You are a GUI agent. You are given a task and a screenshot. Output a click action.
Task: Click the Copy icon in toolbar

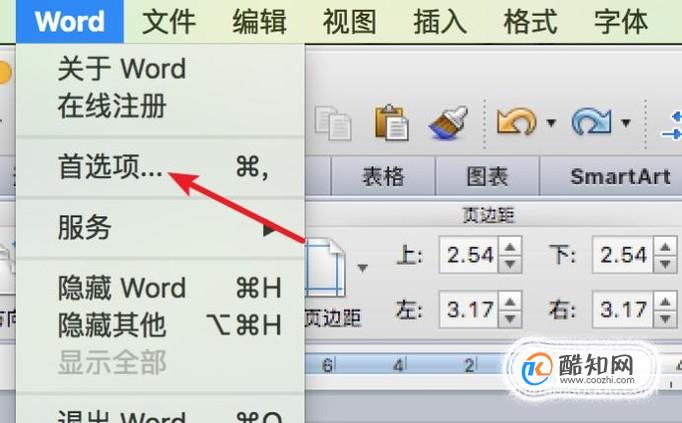pyautogui.click(x=334, y=123)
